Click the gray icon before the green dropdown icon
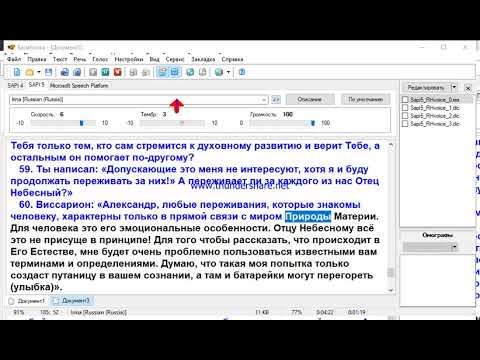This screenshot has height=360, width=480. click(203, 72)
